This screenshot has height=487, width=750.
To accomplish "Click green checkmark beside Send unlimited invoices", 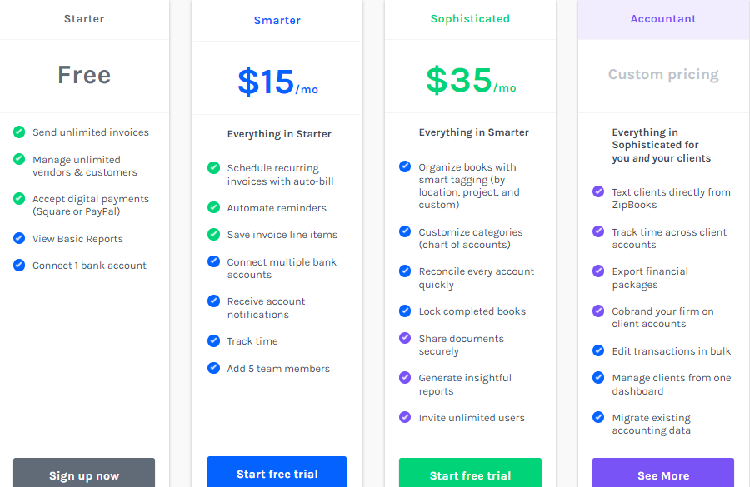I will 19,132.
